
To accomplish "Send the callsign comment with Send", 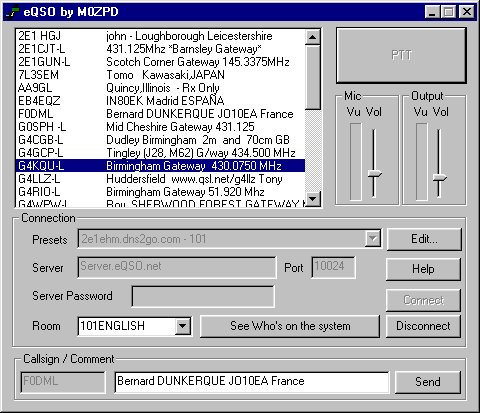I will [x=428, y=382].
